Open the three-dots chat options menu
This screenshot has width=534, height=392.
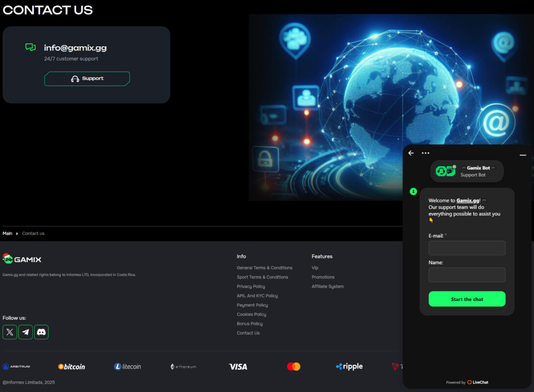(426, 153)
